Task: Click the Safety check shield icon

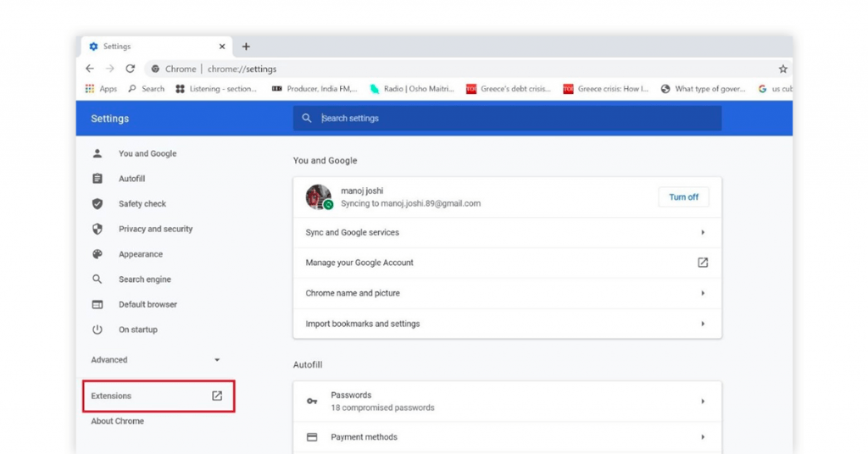Action: coord(97,203)
